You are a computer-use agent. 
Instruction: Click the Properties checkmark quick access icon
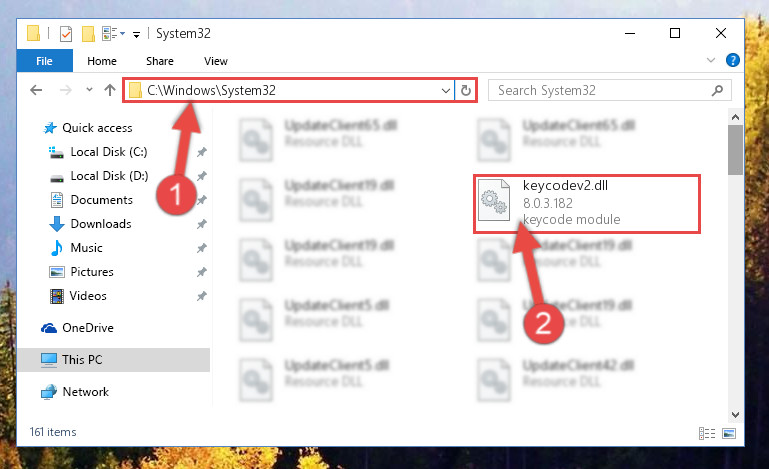[x=66, y=34]
